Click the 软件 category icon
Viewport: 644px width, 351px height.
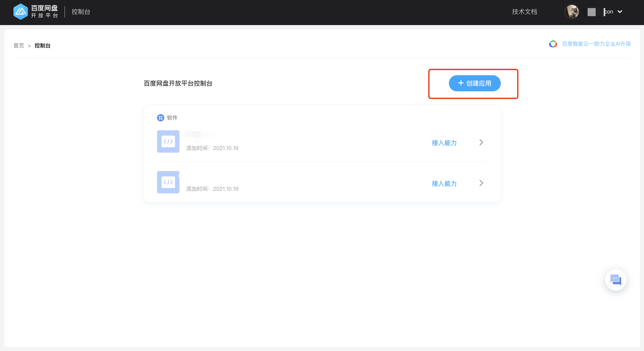[x=160, y=118]
